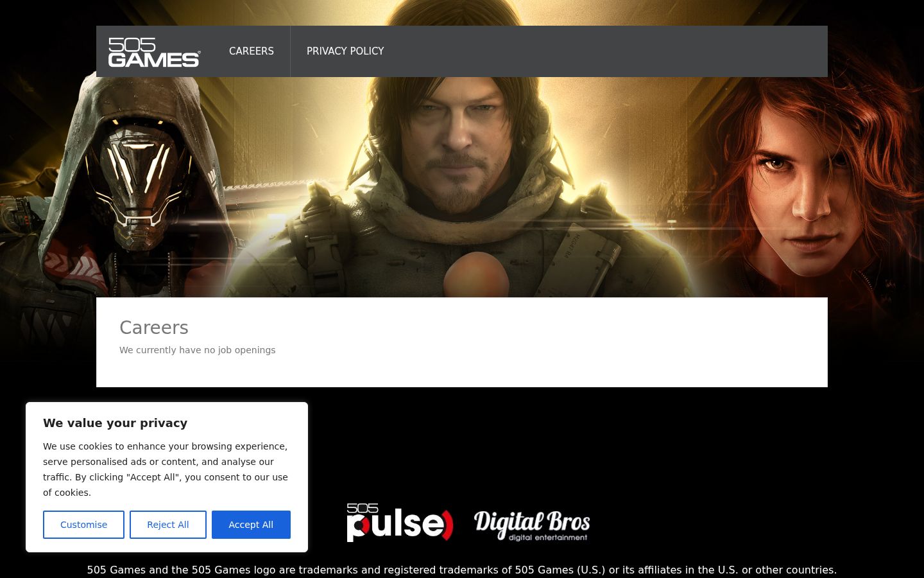This screenshot has width=924, height=578.
Task: Click the Careers page heading
Action: click(x=154, y=328)
